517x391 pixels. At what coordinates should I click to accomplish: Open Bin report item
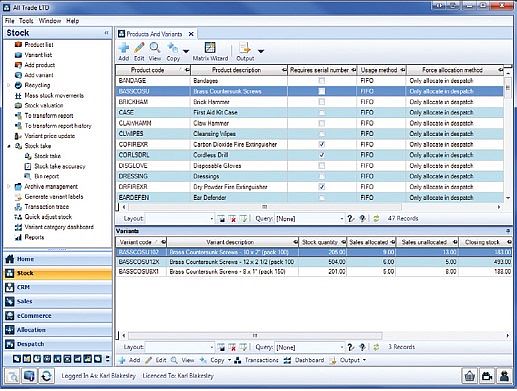pyautogui.click(x=46, y=176)
